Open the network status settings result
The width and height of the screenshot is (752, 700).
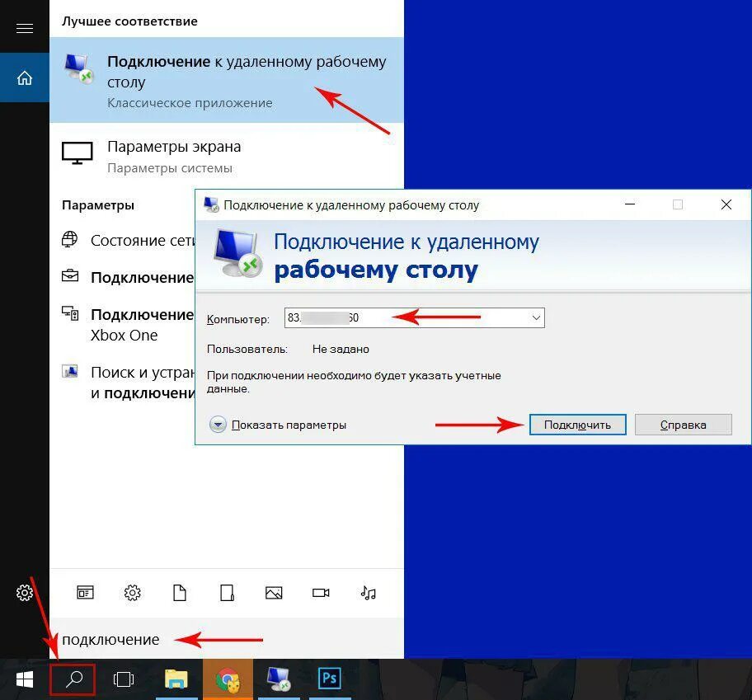click(128, 240)
